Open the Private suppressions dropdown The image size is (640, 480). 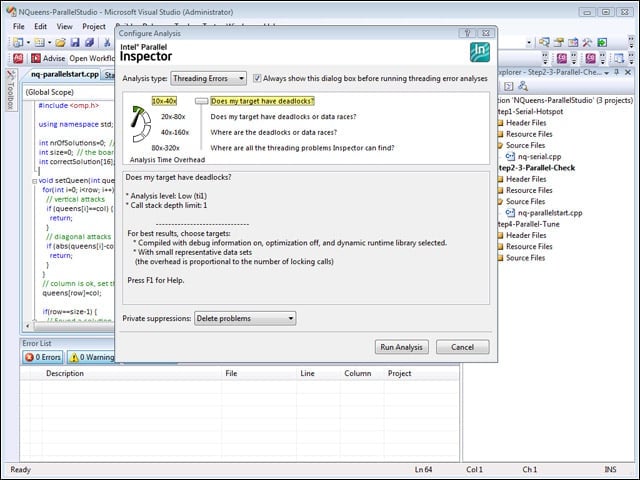pos(245,318)
